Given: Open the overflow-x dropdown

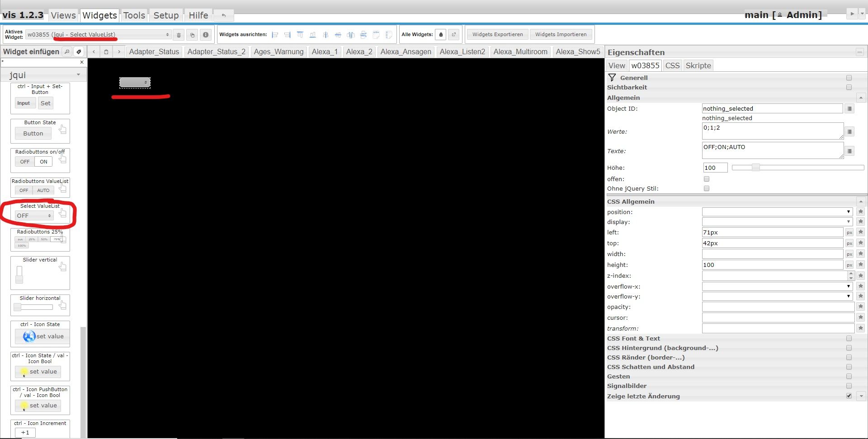Looking at the screenshot, I should click(777, 286).
